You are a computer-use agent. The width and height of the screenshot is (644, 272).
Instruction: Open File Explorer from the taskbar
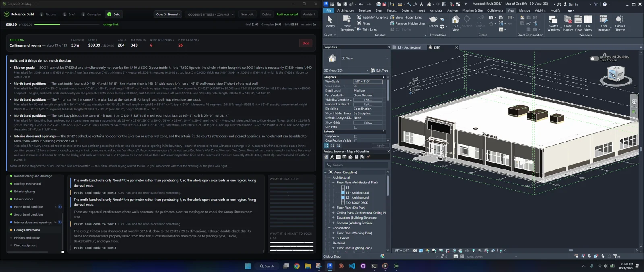coord(308,266)
